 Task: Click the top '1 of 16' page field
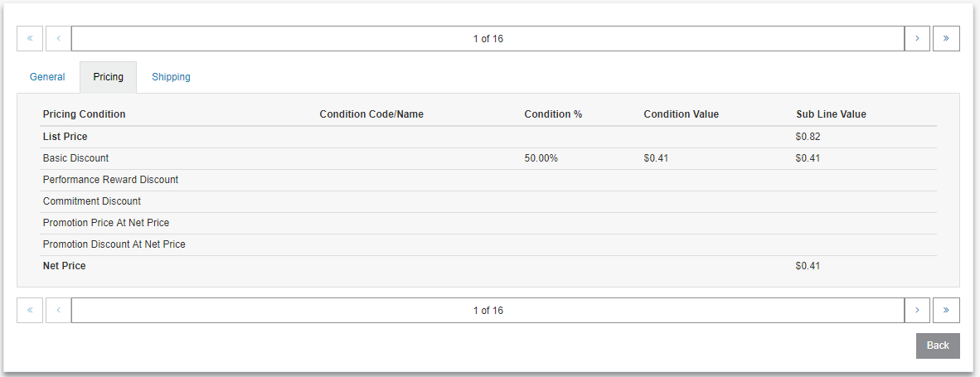click(x=488, y=38)
